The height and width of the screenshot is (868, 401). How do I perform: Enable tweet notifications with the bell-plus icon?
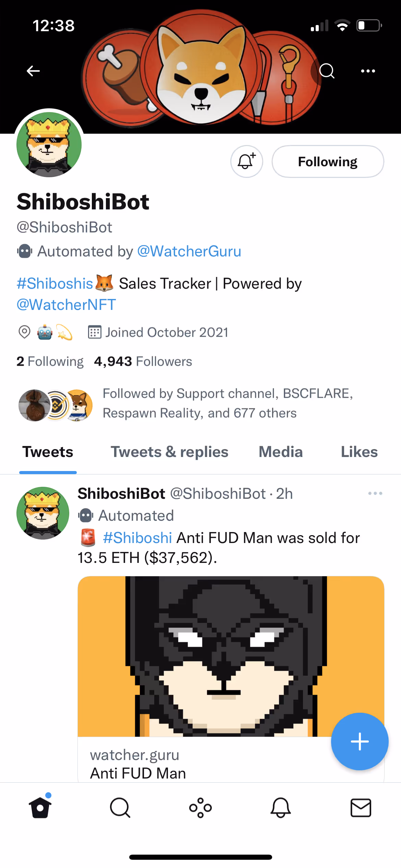246,161
